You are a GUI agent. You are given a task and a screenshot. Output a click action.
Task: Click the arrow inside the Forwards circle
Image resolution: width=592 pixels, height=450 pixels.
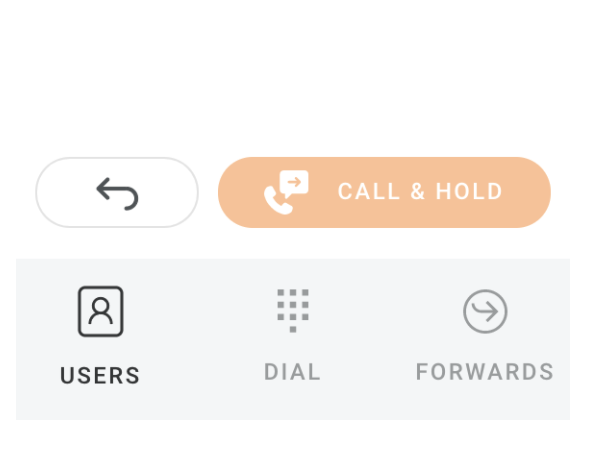pos(485,311)
